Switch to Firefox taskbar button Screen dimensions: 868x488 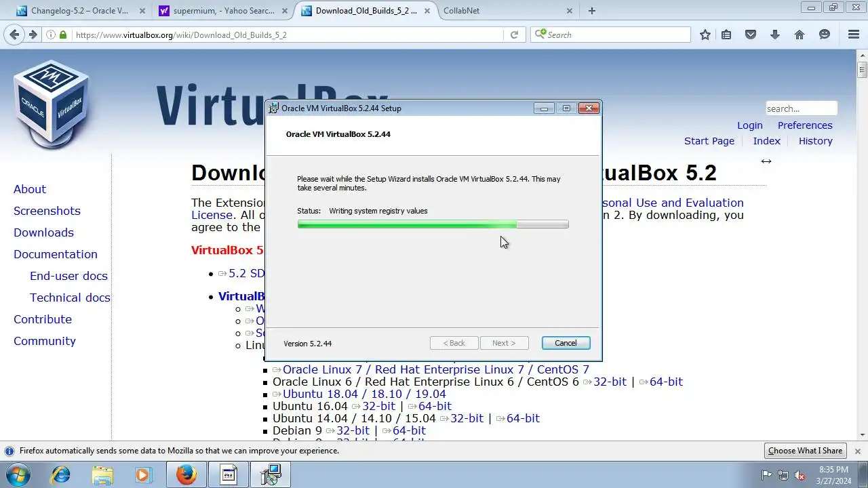(x=186, y=474)
